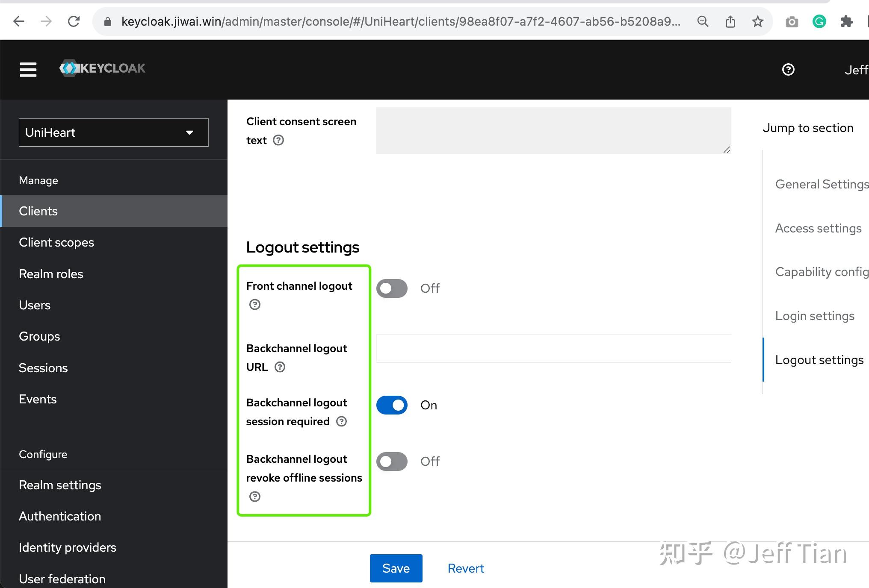The height and width of the screenshot is (588, 869).
Task: Click help icon for session required
Action: pos(341,421)
